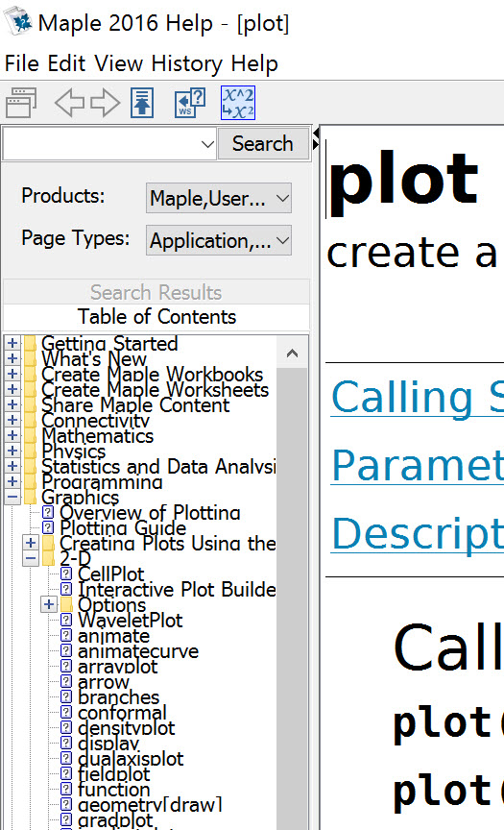
Task: Select the conformal topic
Action: coord(122,712)
